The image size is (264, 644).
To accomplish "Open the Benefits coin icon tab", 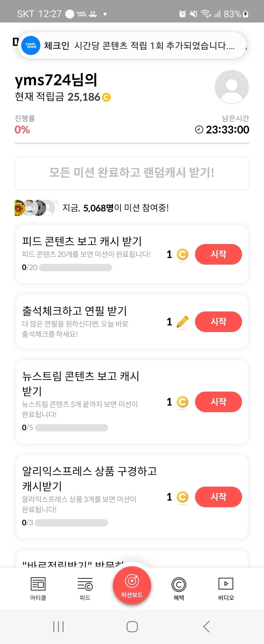I will (179, 584).
